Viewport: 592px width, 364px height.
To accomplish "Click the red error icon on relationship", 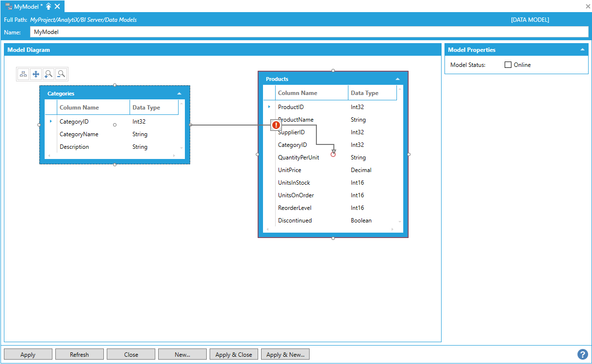I will tap(276, 125).
